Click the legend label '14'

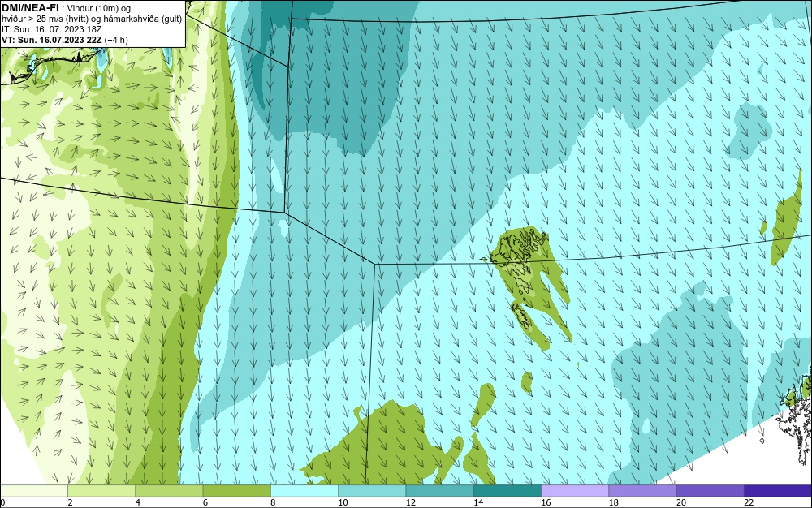point(478,502)
